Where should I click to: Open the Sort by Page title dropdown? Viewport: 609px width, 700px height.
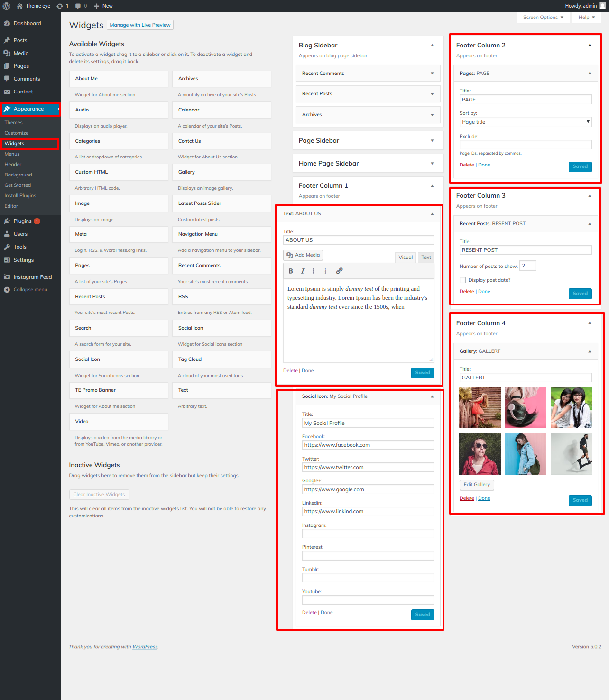point(525,122)
